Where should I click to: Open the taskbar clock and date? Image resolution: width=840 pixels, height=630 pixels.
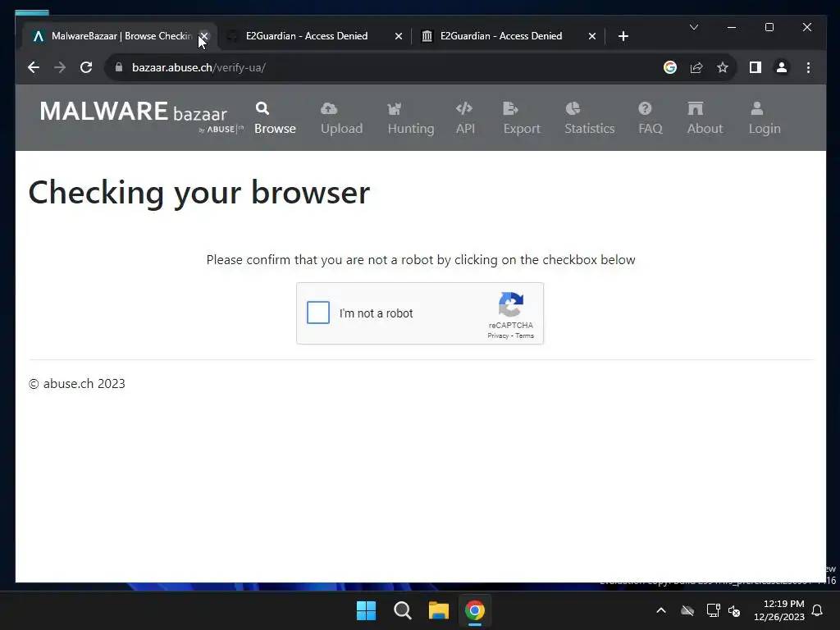779,610
